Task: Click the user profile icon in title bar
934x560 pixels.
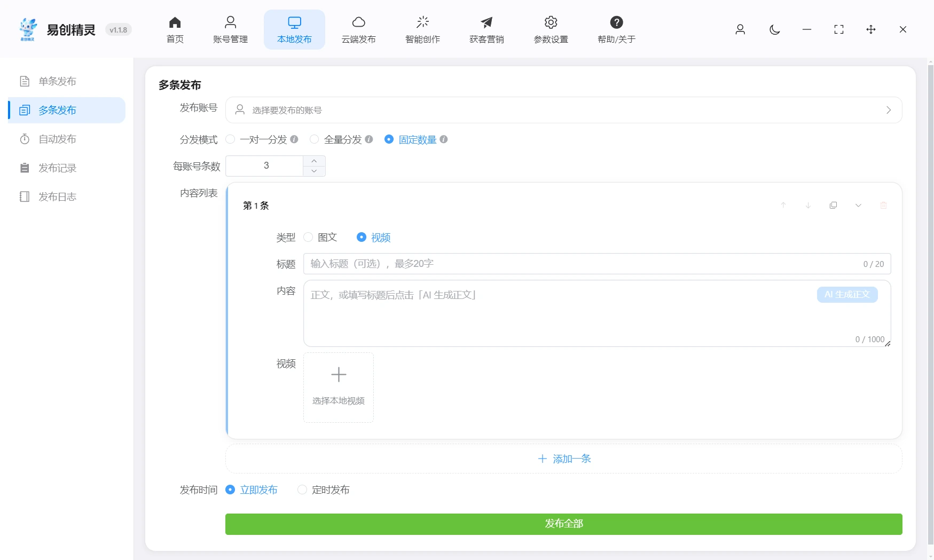Action: point(740,29)
